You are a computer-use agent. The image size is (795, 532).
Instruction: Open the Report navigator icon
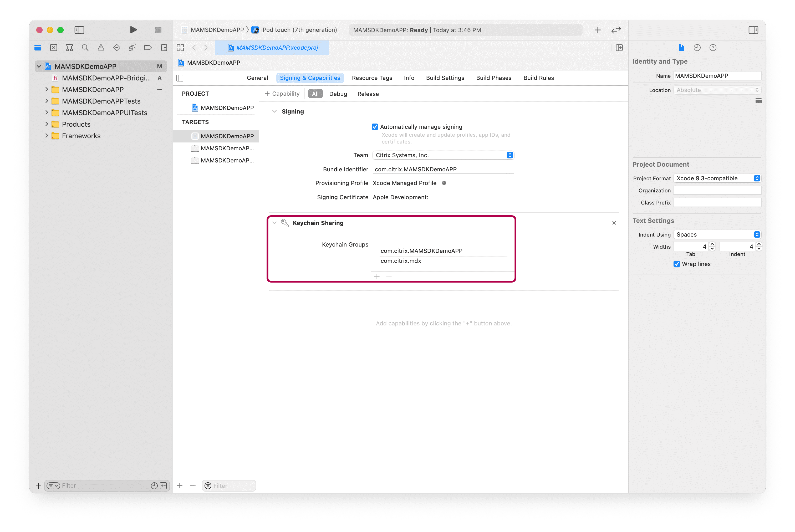tap(164, 48)
